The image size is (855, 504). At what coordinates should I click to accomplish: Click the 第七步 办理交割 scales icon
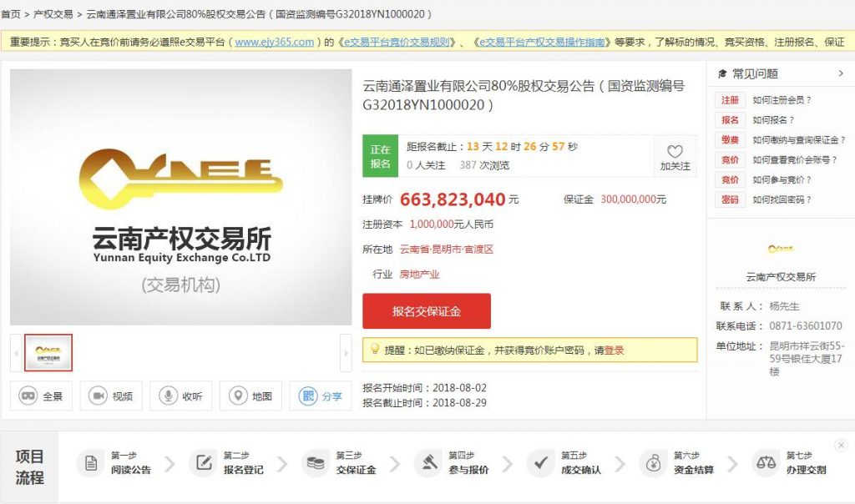pos(766,463)
